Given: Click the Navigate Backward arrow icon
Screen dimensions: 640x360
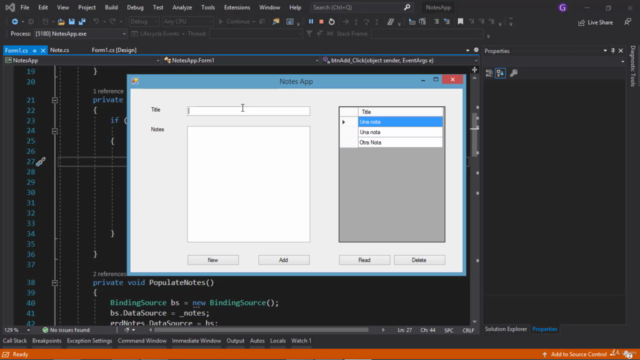Looking at the screenshot, I should click(15, 22).
